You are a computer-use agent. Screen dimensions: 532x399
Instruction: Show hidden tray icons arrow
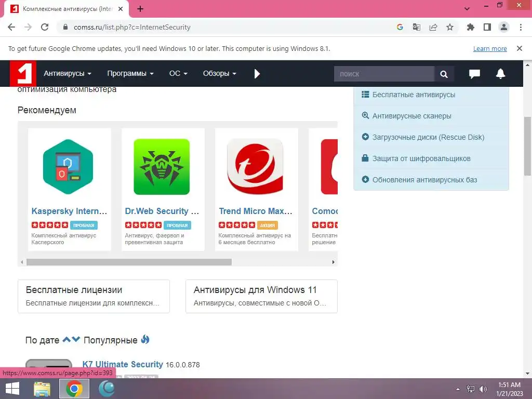coord(458,389)
